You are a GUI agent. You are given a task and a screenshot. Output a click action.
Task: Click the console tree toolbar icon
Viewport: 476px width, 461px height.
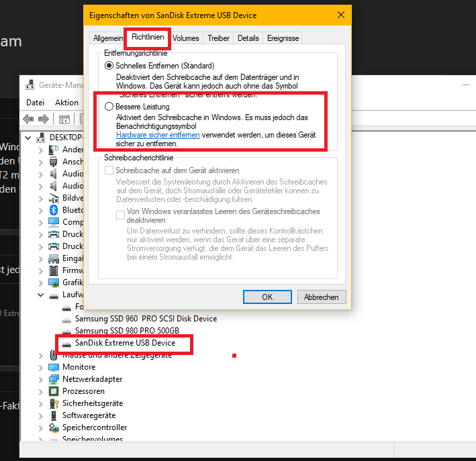[x=64, y=119]
